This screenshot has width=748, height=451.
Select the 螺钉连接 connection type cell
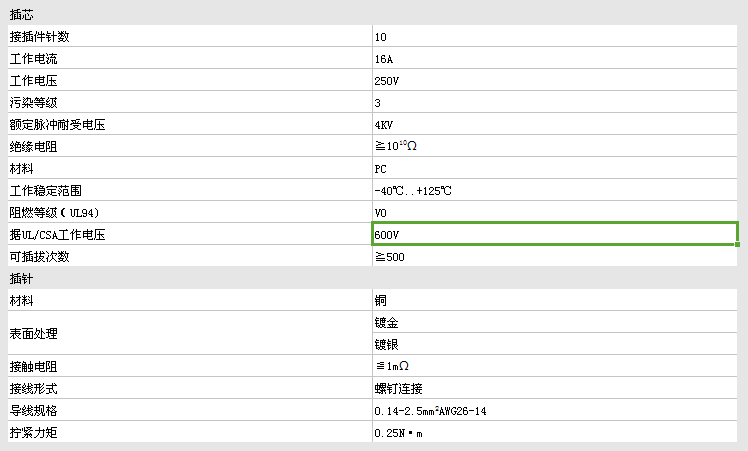[x=555, y=388]
